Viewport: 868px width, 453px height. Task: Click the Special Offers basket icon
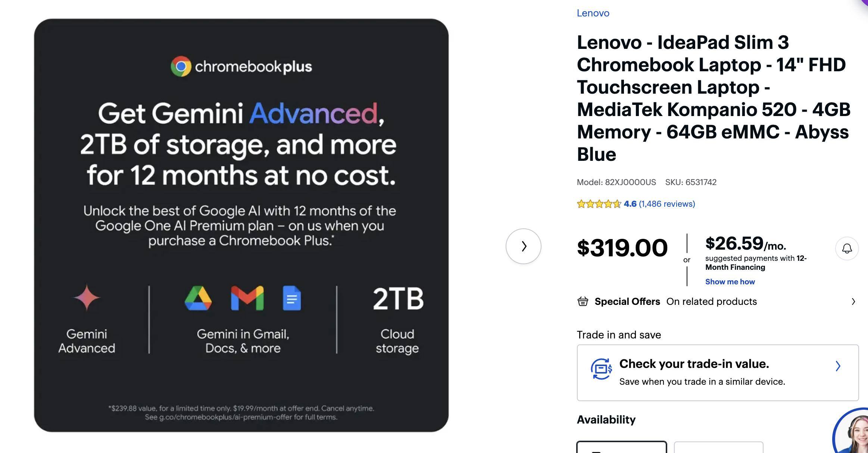[x=583, y=302]
